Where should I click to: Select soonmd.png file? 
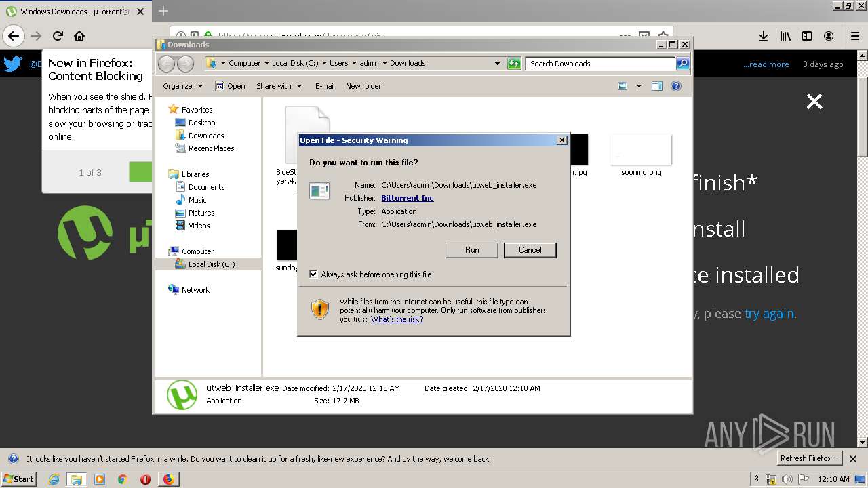pos(641,155)
